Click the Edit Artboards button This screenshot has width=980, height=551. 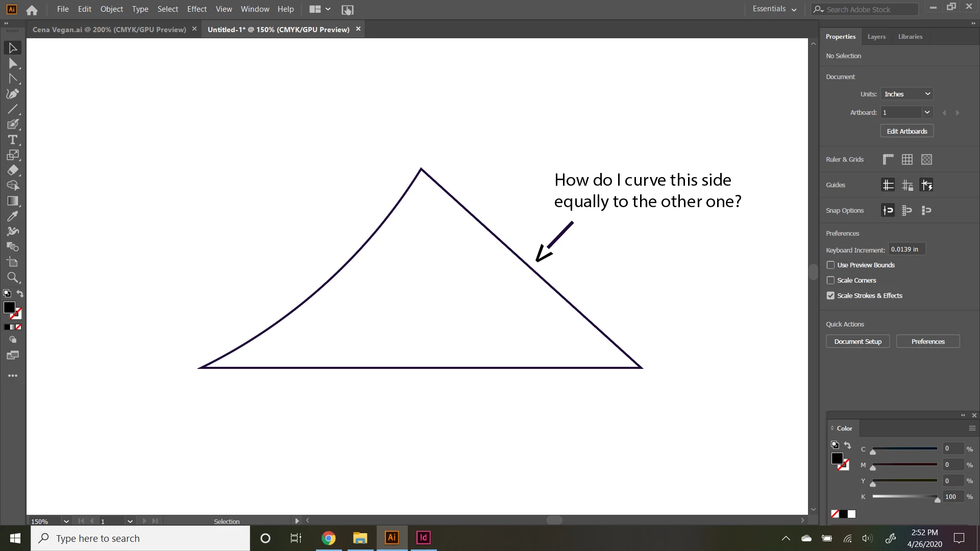tap(907, 131)
